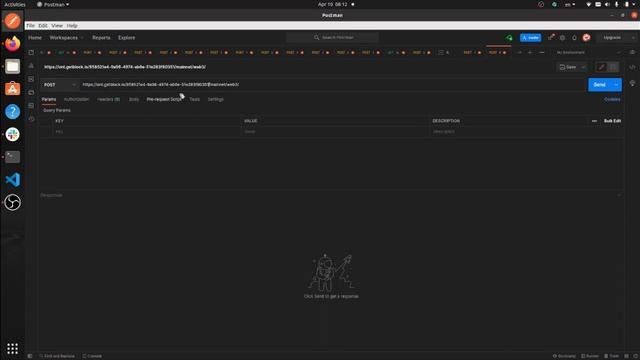Switch to the Body tab
Screen dimensions: 640x360
[x=134, y=99]
